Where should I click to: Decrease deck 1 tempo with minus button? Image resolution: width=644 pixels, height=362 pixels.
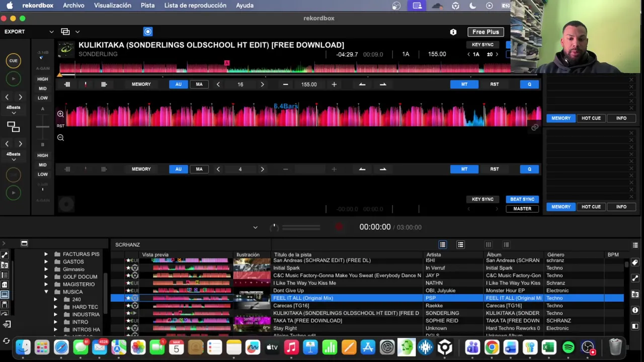click(x=286, y=84)
